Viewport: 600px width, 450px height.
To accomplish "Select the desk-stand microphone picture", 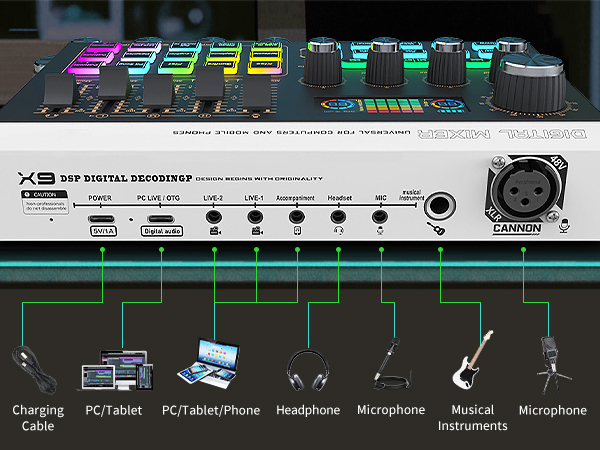I will click(391, 364).
